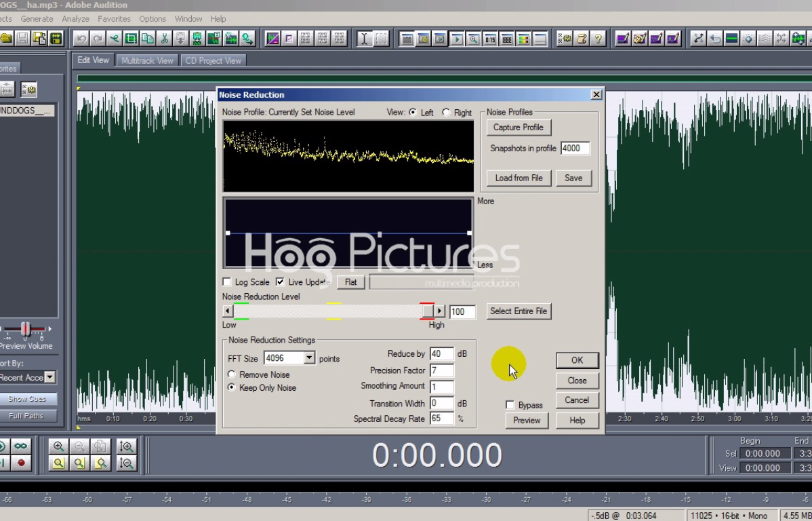Toggle the Live Update checkbox
The height and width of the screenshot is (521, 812).
280,282
